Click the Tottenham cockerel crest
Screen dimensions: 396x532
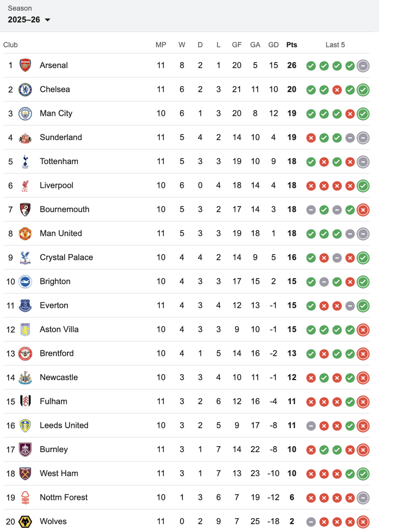click(x=25, y=161)
